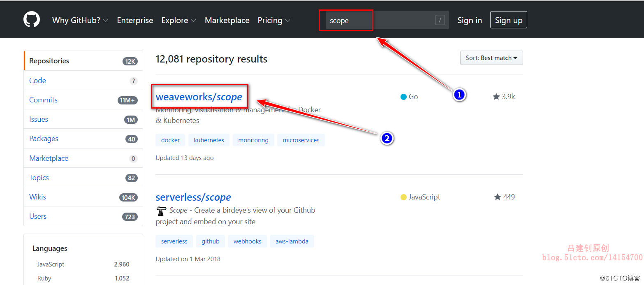The image size is (644, 285).
Task: Open the Why GitHub? dropdown menu
Action: tap(80, 20)
